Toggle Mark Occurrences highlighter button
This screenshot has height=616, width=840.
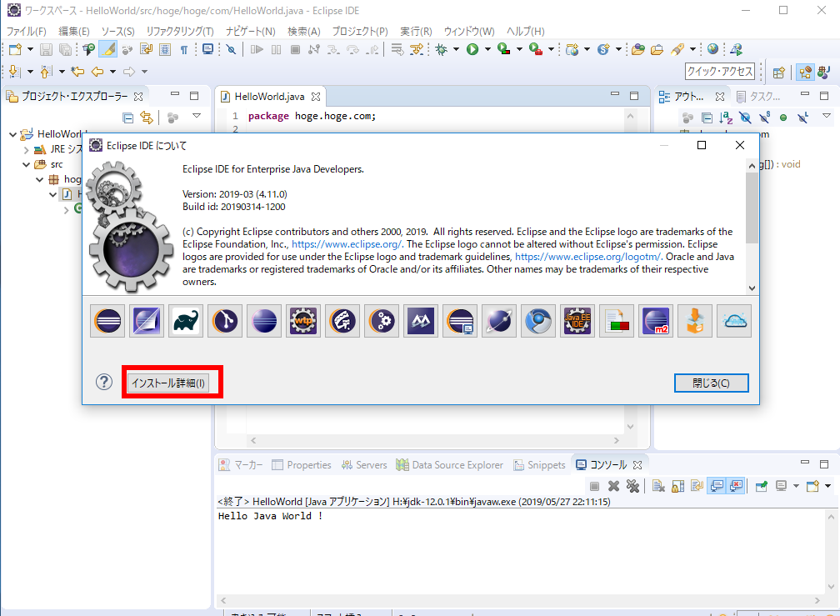pos(108,50)
